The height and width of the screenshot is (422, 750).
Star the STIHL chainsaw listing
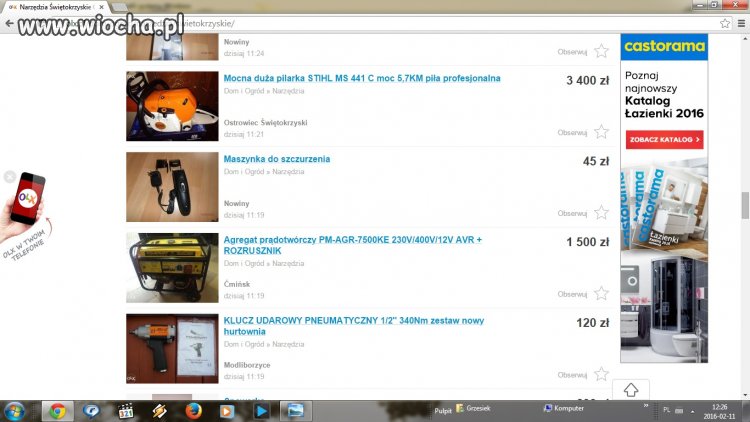601,132
